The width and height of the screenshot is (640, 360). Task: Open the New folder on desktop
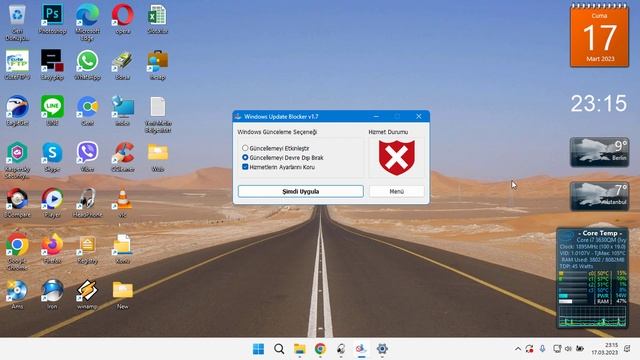pos(122,294)
